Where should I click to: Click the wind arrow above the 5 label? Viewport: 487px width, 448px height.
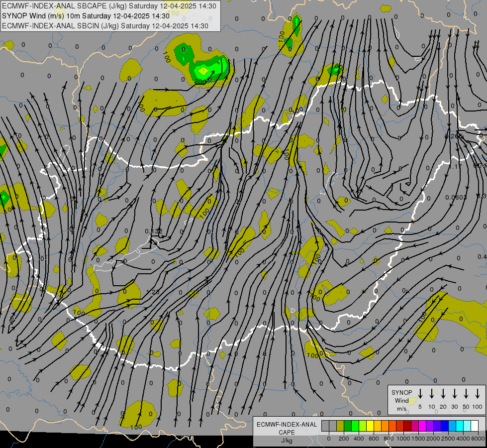[x=420, y=393]
